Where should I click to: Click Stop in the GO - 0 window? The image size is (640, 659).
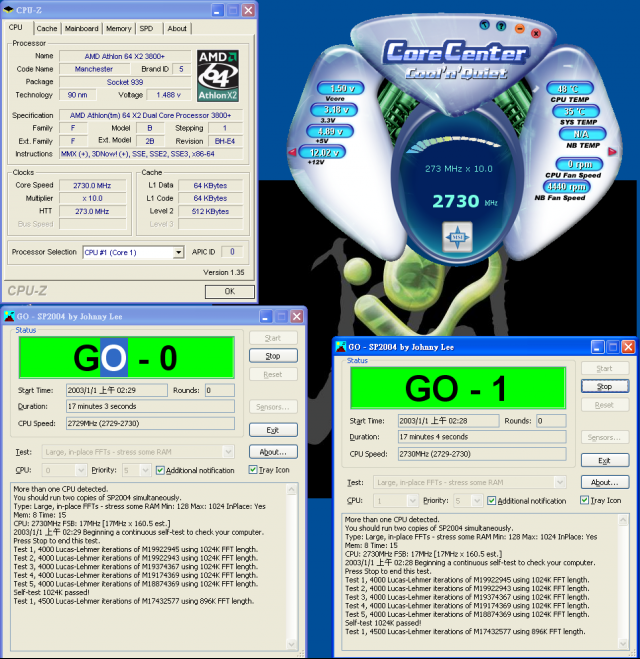point(273,356)
